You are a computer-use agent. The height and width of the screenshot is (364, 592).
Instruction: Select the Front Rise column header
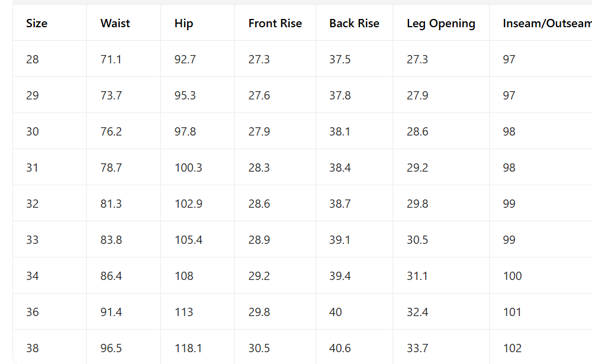(x=275, y=24)
